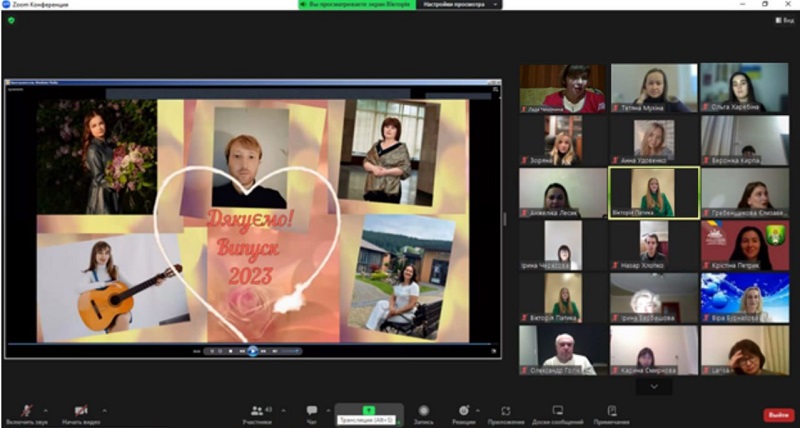Click the green encryption shield icon

click(x=11, y=20)
